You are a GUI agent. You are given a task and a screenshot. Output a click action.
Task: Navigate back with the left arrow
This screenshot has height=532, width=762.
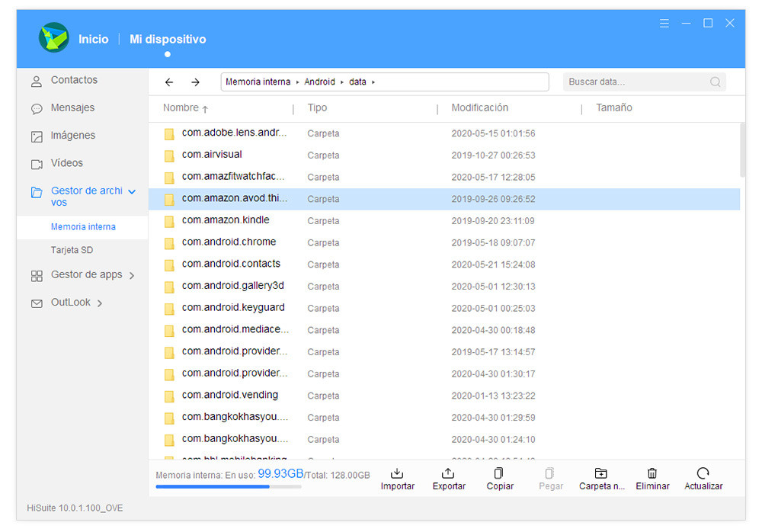coord(168,82)
